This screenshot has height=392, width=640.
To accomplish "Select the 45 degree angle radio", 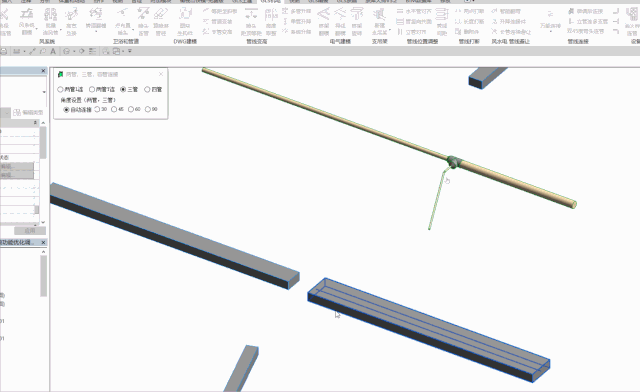I will [118, 109].
